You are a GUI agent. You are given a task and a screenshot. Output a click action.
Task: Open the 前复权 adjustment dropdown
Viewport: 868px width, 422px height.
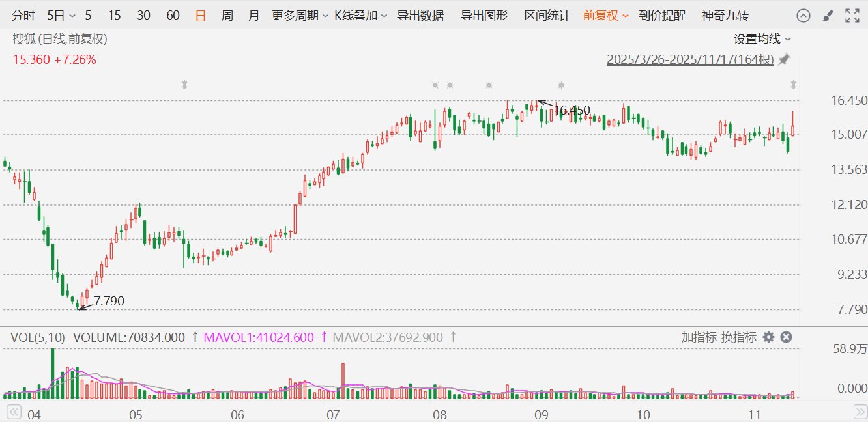pyautogui.click(x=606, y=16)
